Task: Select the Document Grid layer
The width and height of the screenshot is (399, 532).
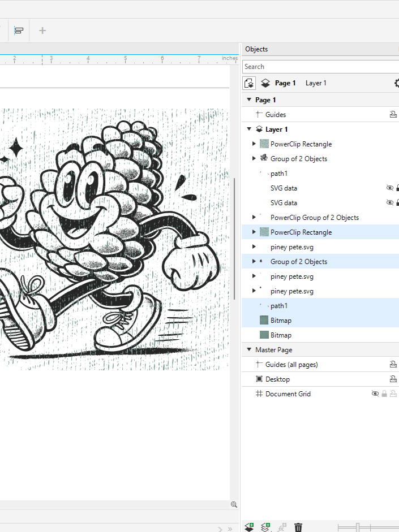Action: point(320,393)
